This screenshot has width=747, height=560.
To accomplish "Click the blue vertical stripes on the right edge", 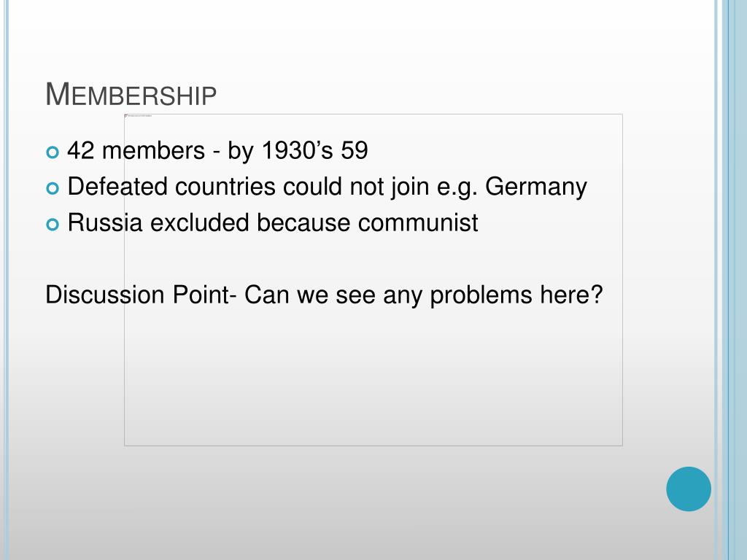I will tap(730, 280).
